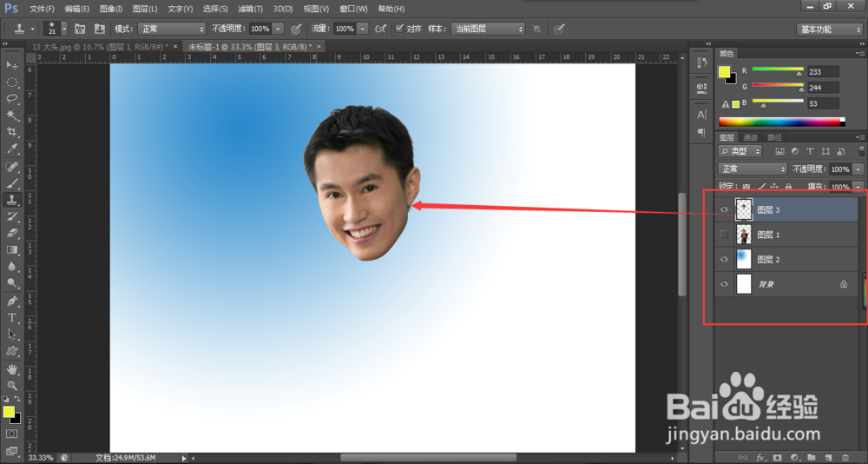The image size is (868, 464).
Task: Select the Healing Brush tool
Action: pos(11,166)
